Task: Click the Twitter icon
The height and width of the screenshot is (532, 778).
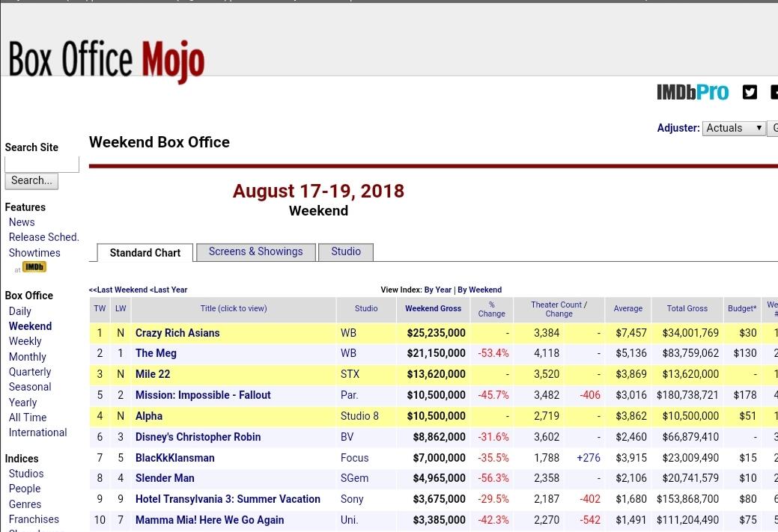Action: pos(750,92)
